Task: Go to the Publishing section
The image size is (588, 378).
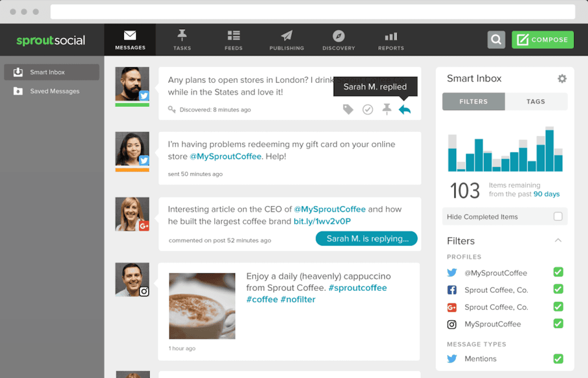Action: point(287,40)
